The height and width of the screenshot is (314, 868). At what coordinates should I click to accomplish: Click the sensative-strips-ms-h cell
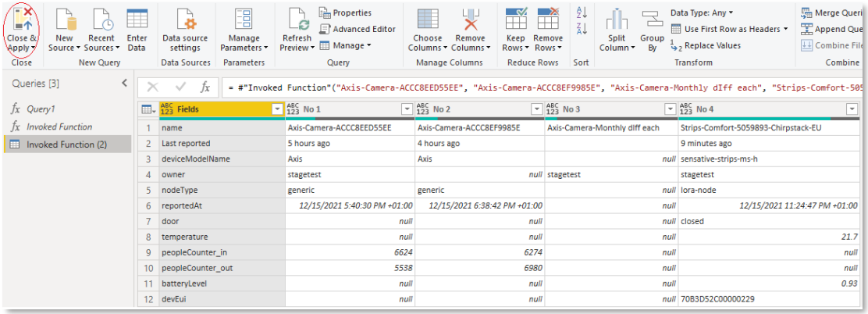click(768, 159)
